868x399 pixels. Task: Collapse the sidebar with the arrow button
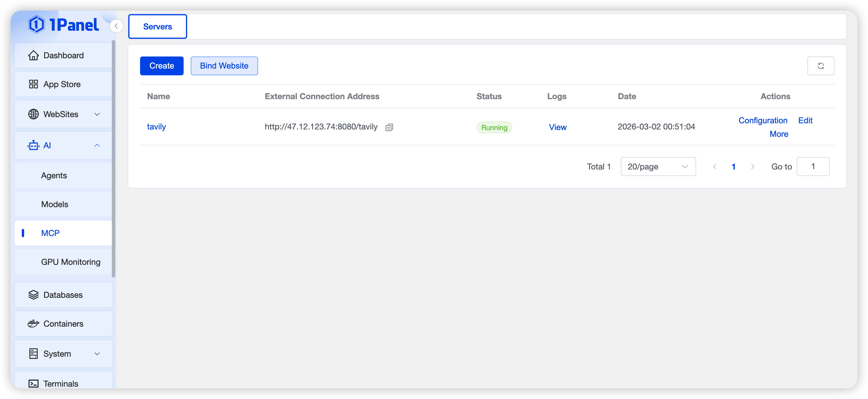(116, 26)
